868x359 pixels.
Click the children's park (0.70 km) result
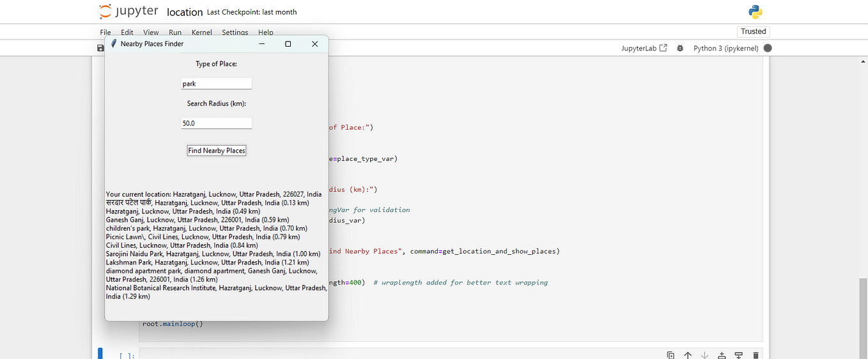(206, 228)
